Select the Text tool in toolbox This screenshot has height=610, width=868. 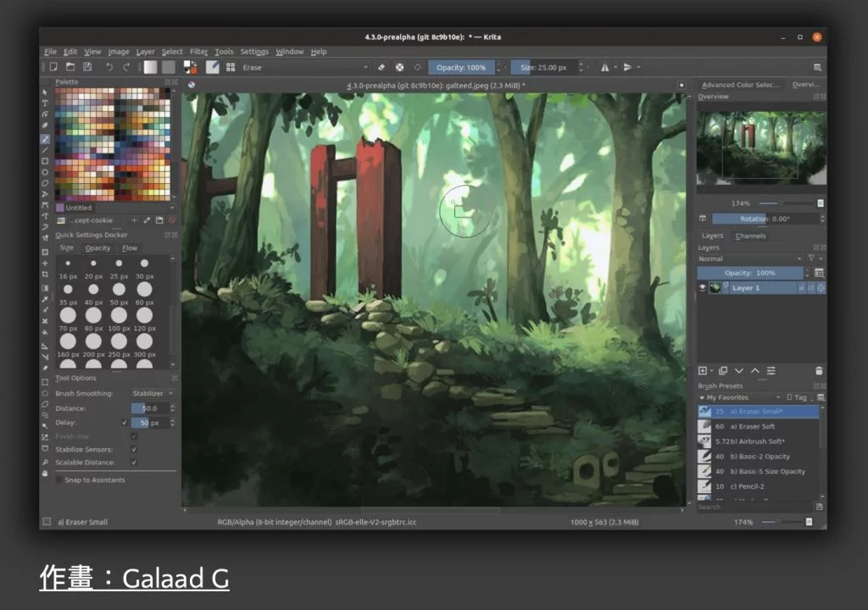[x=46, y=103]
